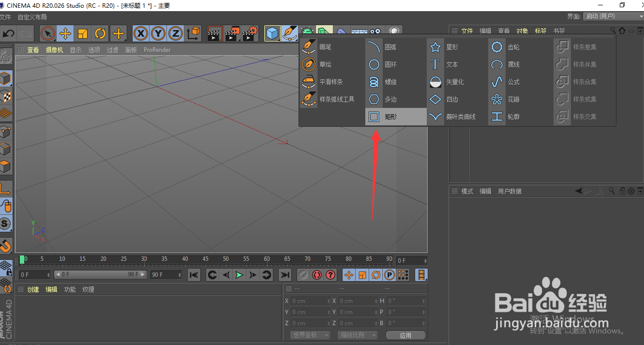Create a Profile (轮廓) spline
Screen dimensions: 644x345
pyautogui.click(x=520, y=117)
